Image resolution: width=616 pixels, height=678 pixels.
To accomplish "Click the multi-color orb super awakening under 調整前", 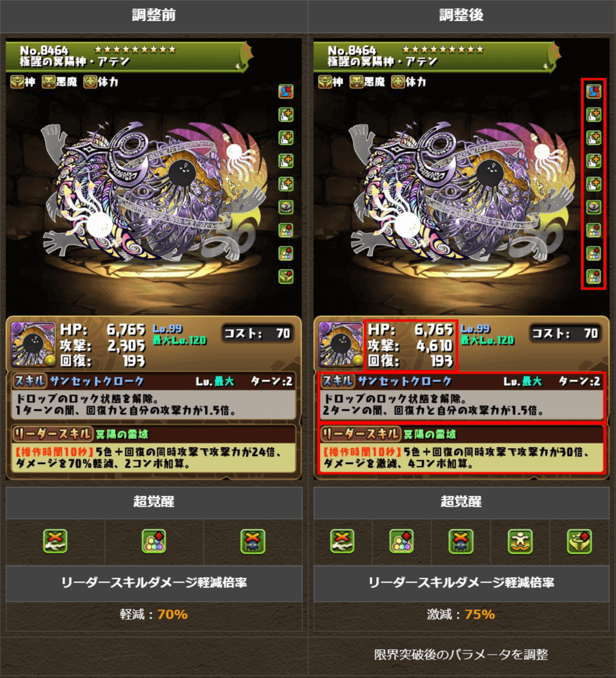I will (x=154, y=541).
